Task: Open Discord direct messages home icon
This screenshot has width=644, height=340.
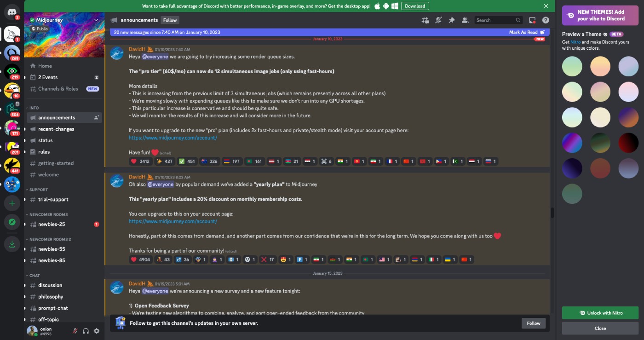Action: click(12, 12)
